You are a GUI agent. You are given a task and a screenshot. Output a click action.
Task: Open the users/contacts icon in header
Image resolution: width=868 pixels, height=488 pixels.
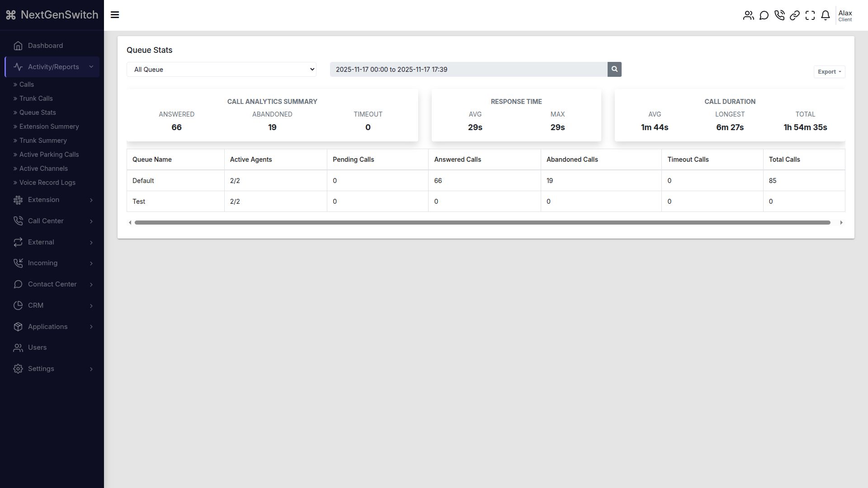tap(748, 15)
